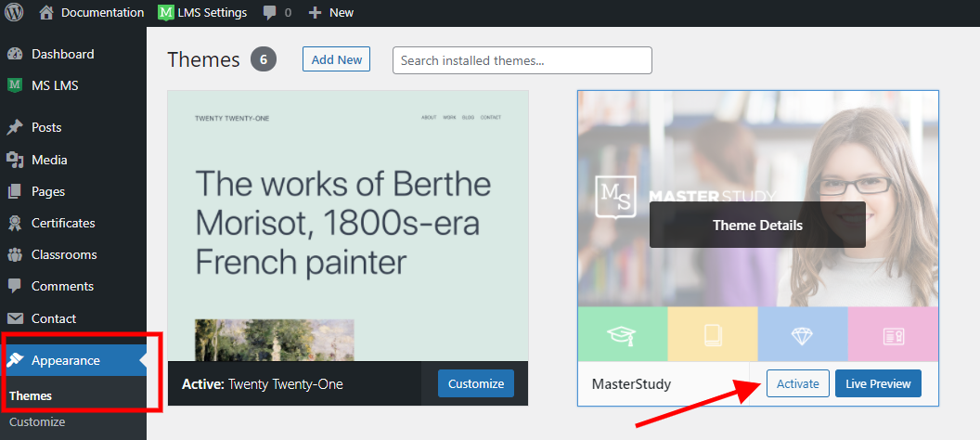Click the Search installed themes field

pyautogui.click(x=522, y=60)
